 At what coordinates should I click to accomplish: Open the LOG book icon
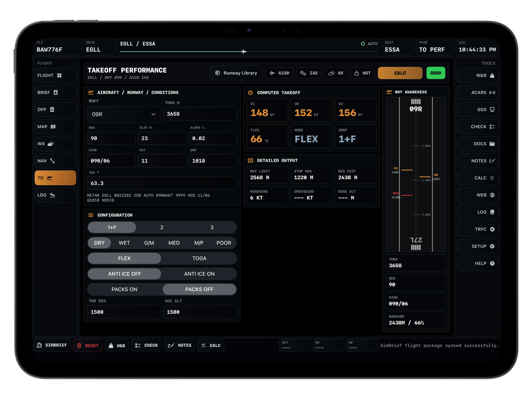[492, 212]
